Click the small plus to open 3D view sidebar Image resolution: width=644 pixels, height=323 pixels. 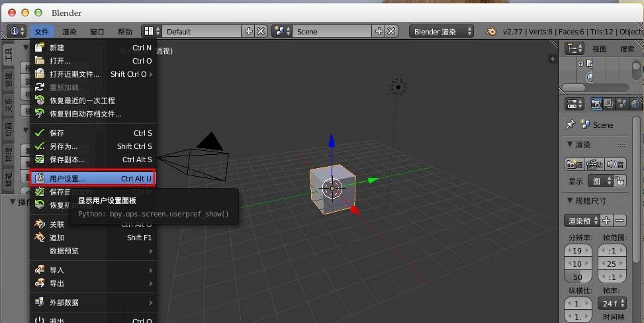(x=553, y=59)
